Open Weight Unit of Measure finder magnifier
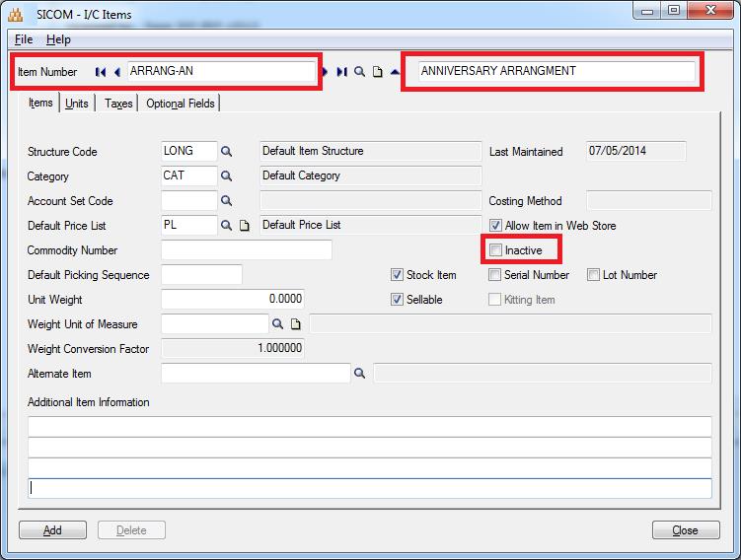The height and width of the screenshot is (560, 741). coord(277,324)
